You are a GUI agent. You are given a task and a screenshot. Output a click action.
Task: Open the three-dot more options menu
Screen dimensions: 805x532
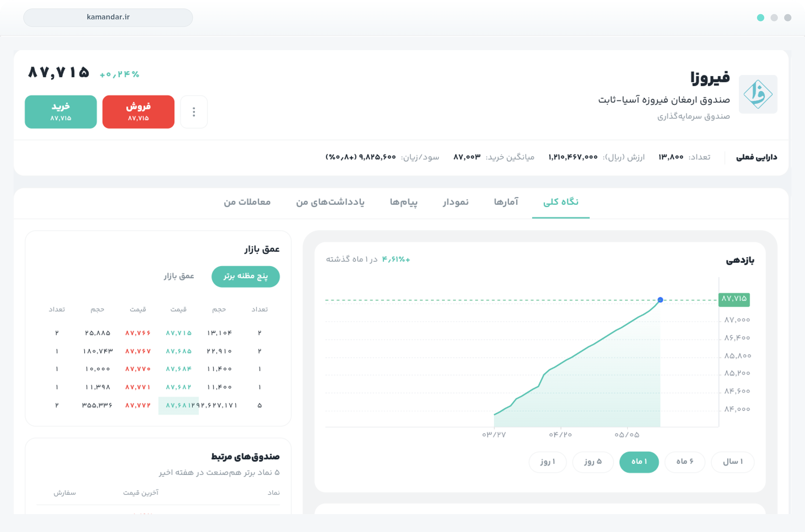(193, 112)
